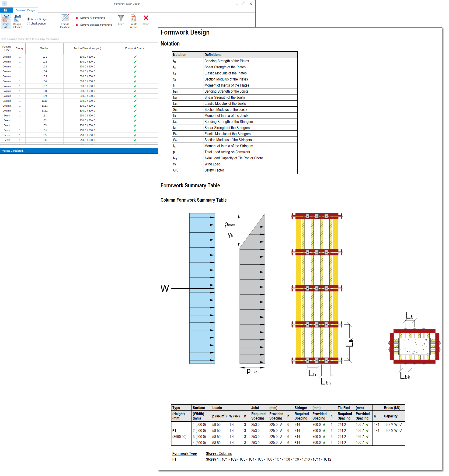The height and width of the screenshot is (476, 449).
Task: Select the 1C5 column row
Action: point(45,76)
